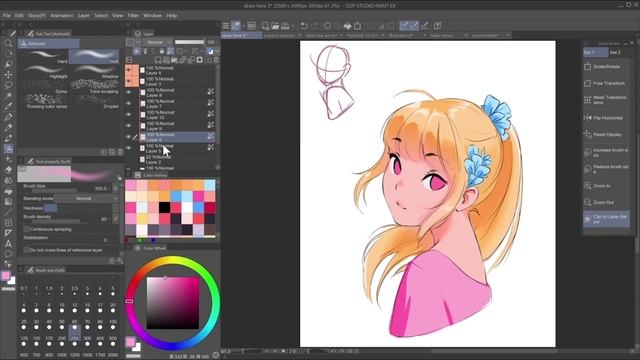Open Brush Size dynamics button
This screenshot has width=640, height=360.
pos(116,188)
